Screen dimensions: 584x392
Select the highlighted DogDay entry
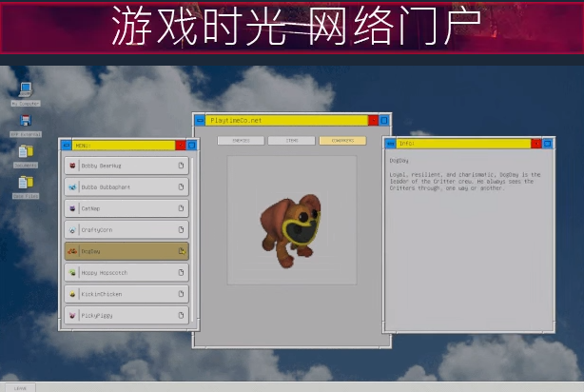[127, 251]
